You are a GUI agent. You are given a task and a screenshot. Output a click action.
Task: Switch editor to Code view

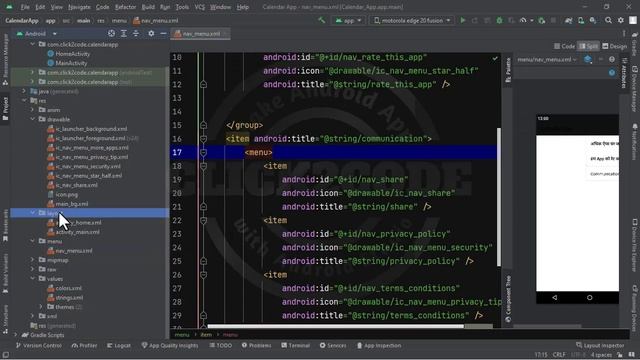(564, 46)
